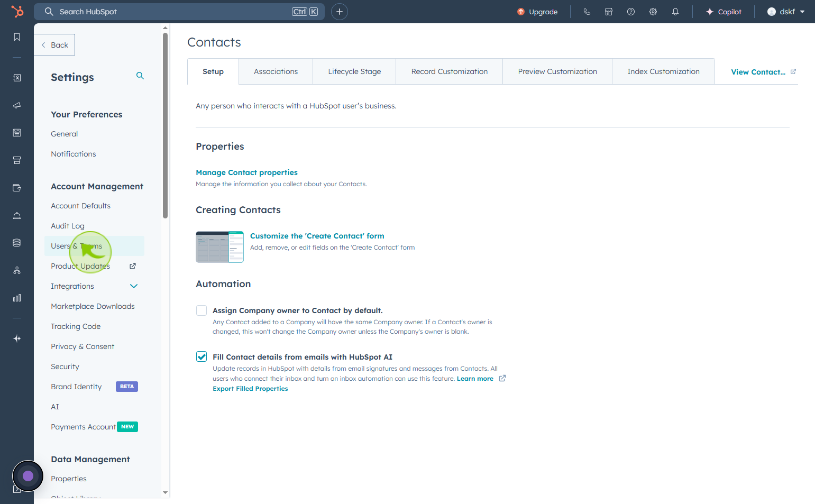Open Tracking Code settings
The height and width of the screenshot is (504, 815).
[x=76, y=326]
